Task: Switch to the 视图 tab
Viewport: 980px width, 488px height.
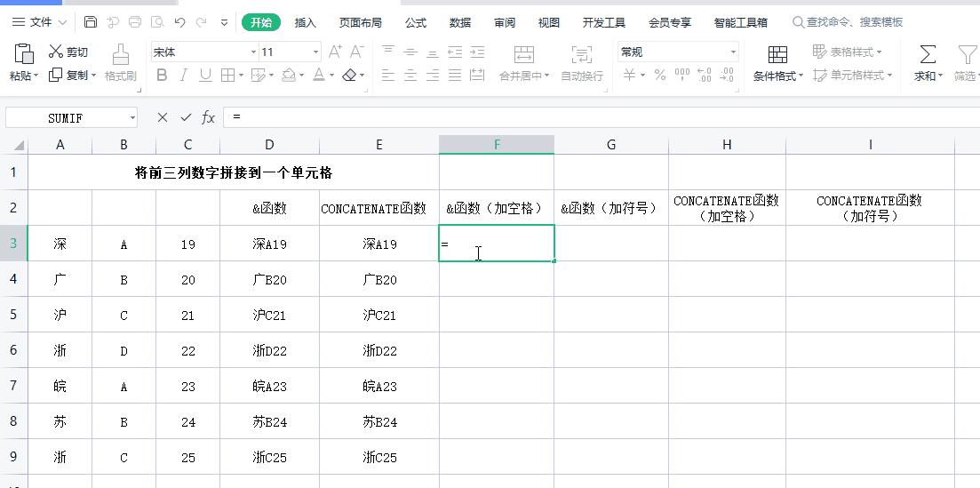Action: 549,23
